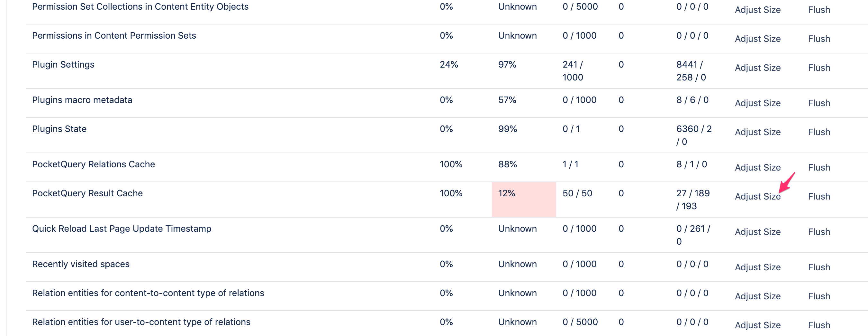Flush the PocketQuery Result Cache
Image resolution: width=868 pixels, height=336 pixels.
tap(819, 196)
